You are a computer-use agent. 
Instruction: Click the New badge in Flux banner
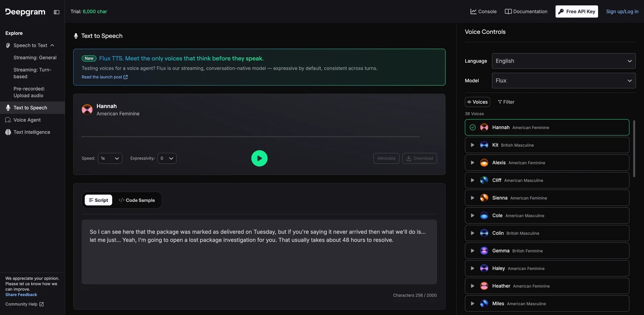89,59
